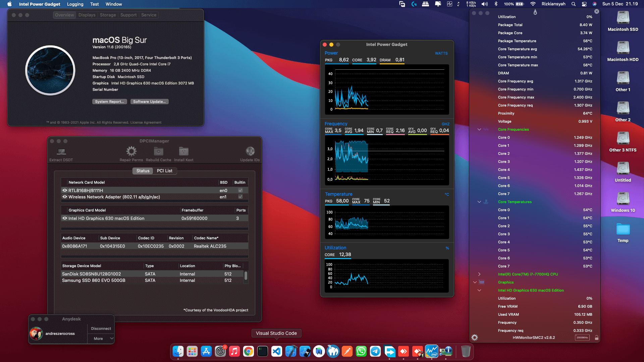The image size is (644, 362).
Task: Open Finder from the Dock
Action: click(178, 351)
